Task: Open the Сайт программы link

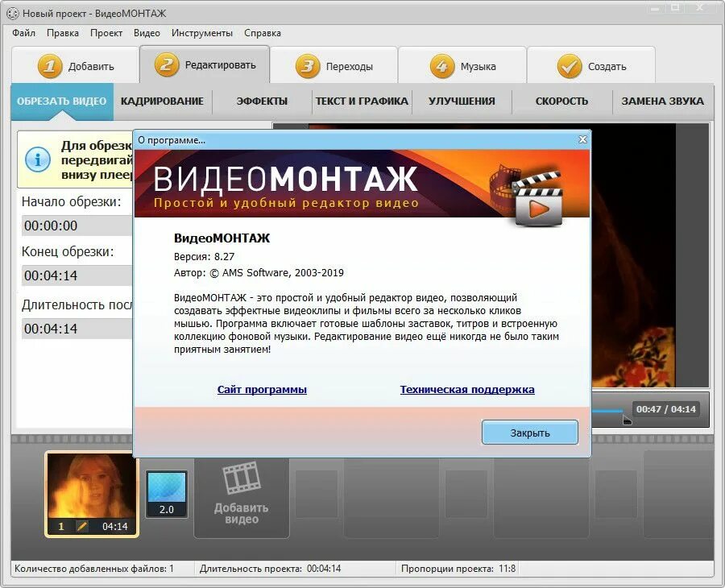Action: coord(262,389)
